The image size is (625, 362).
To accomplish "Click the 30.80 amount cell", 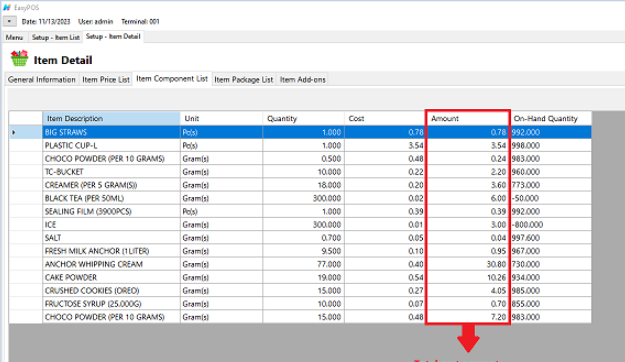I will 468,264.
